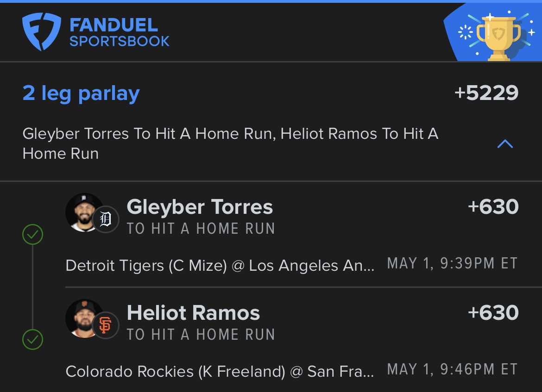The width and height of the screenshot is (542, 392).
Task: Open the Colorado Rockies @ San Francisco matchup
Action: (x=220, y=372)
